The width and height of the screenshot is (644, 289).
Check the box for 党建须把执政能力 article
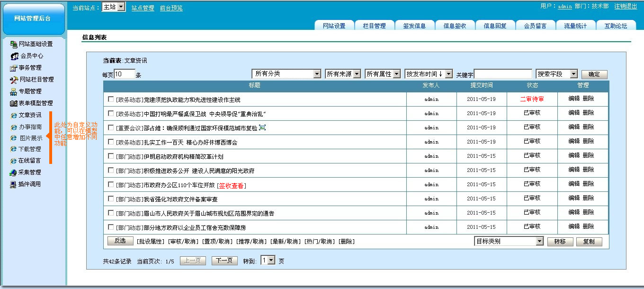point(111,99)
